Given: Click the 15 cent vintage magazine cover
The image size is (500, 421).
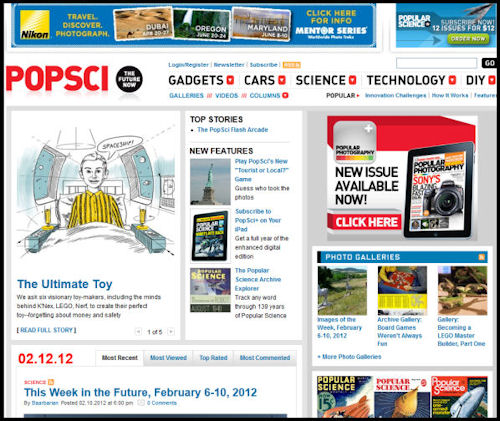Looking at the screenshot, I should (345, 397).
